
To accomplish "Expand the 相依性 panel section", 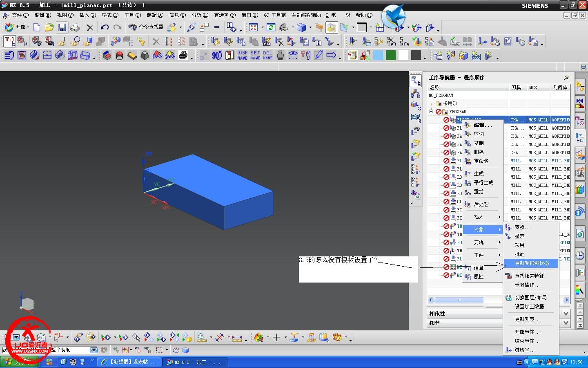I will (x=566, y=313).
